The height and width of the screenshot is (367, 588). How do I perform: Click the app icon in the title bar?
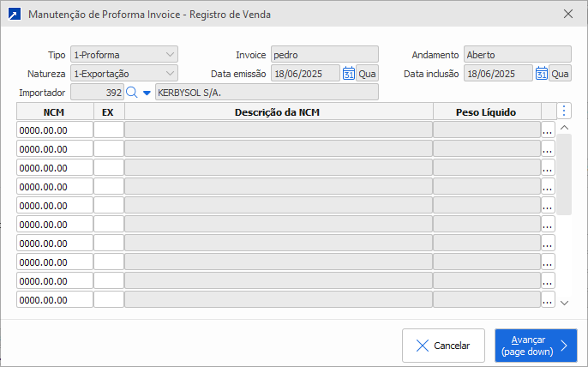12,14
